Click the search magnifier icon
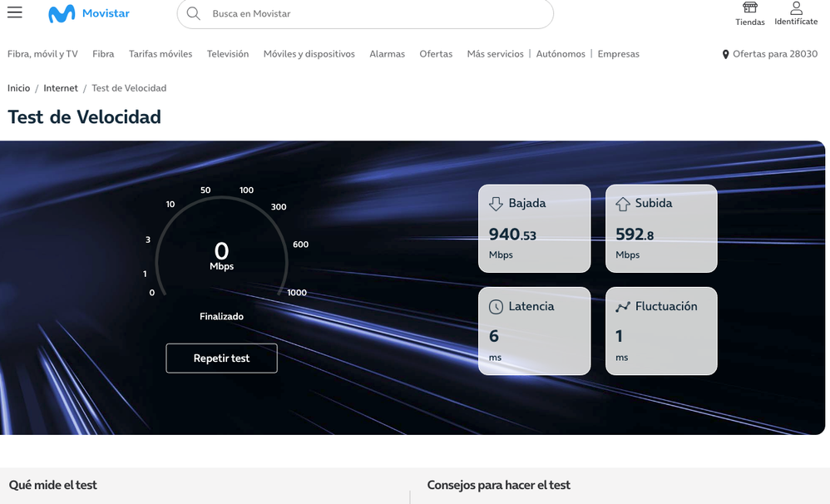830x504 pixels. pos(193,13)
